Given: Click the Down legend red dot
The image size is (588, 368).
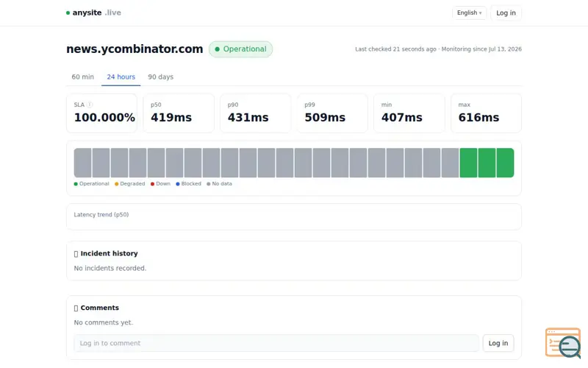Looking at the screenshot, I should point(153,184).
